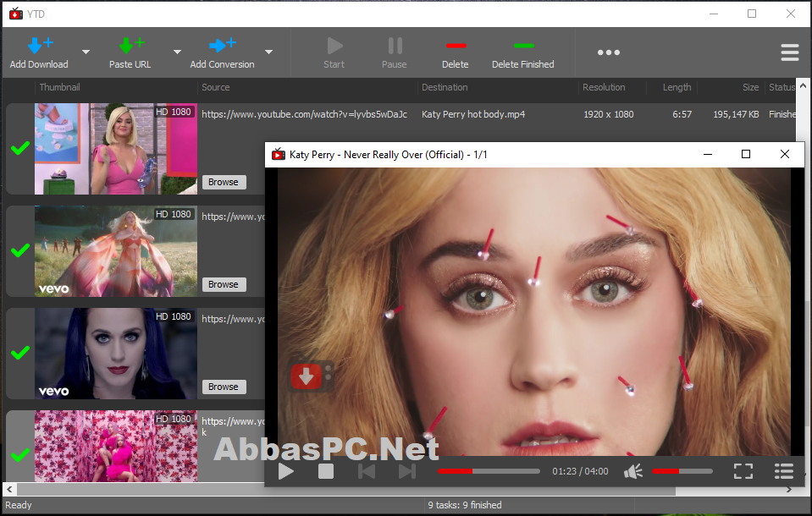Sort by the Size column header
This screenshot has height=516, width=812.
[x=750, y=87]
